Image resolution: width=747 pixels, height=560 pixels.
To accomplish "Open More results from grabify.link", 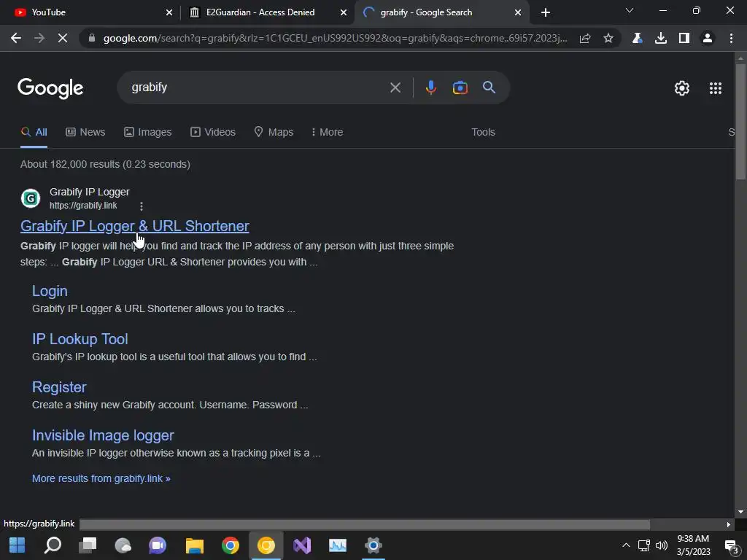I will pos(101,478).
